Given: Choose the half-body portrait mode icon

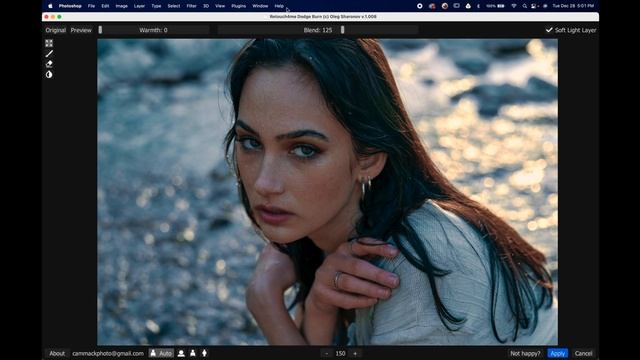Looking at the screenshot, I should (x=193, y=353).
